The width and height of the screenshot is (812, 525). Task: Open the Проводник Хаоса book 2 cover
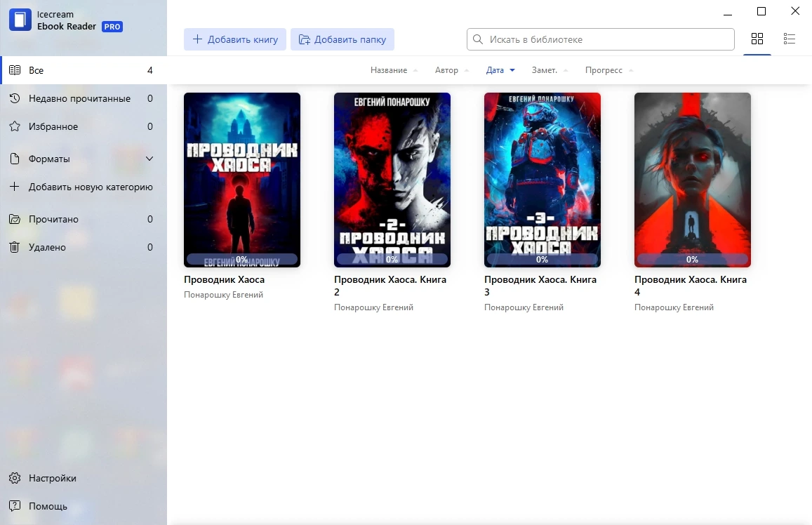pyautogui.click(x=392, y=180)
